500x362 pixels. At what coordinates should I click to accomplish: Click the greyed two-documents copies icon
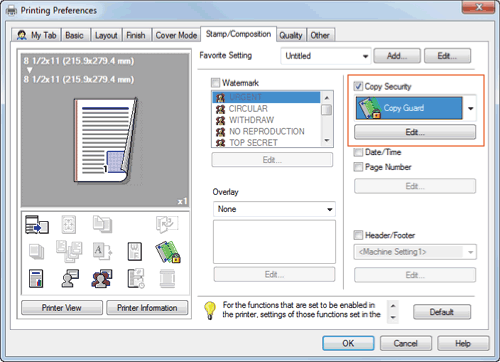[x=102, y=224]
